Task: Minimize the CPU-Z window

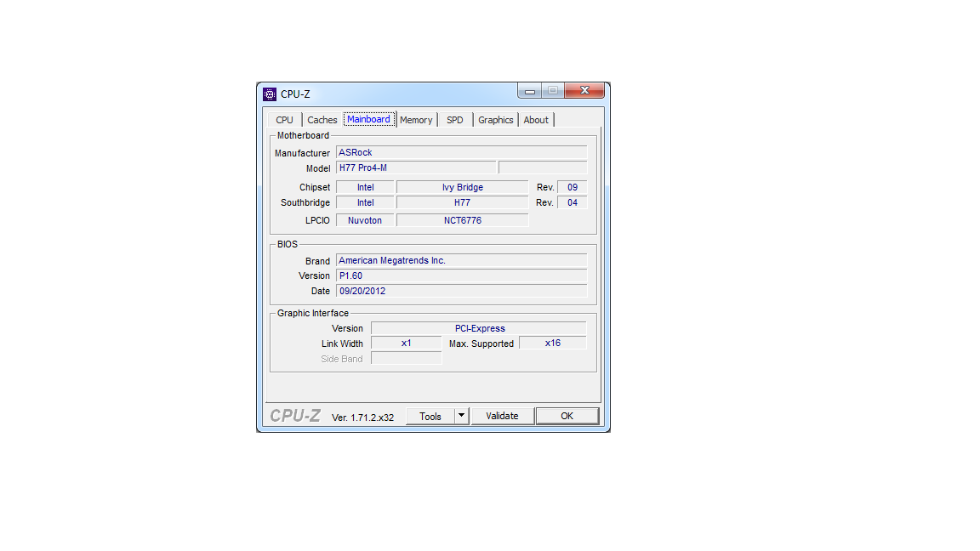Action: click(x=529, y=91)
